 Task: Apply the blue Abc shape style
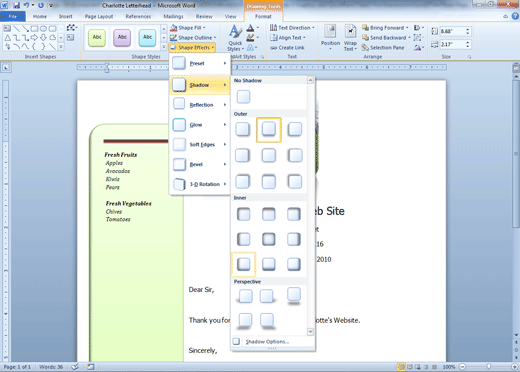[147, 37]
